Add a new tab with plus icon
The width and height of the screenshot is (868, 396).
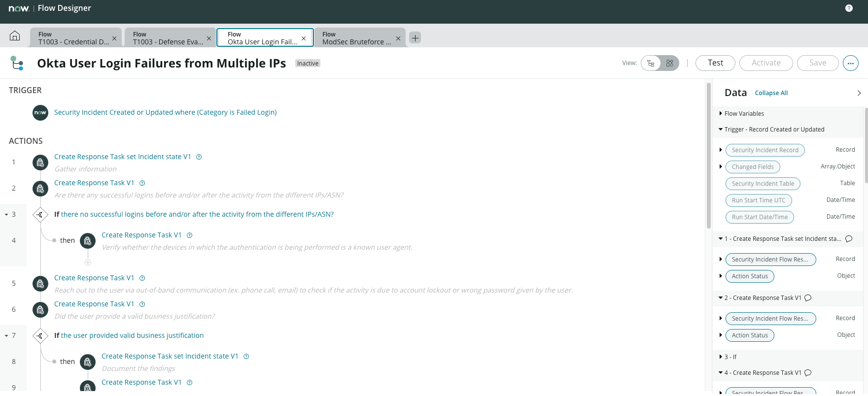pos(415,38)
